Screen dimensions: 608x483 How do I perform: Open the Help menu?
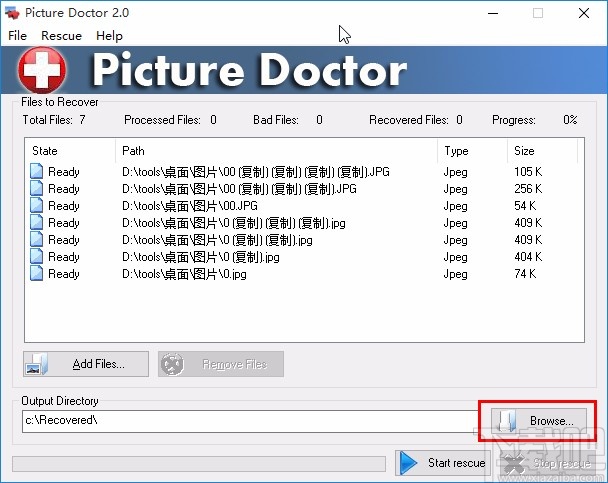tap(109, 36)
